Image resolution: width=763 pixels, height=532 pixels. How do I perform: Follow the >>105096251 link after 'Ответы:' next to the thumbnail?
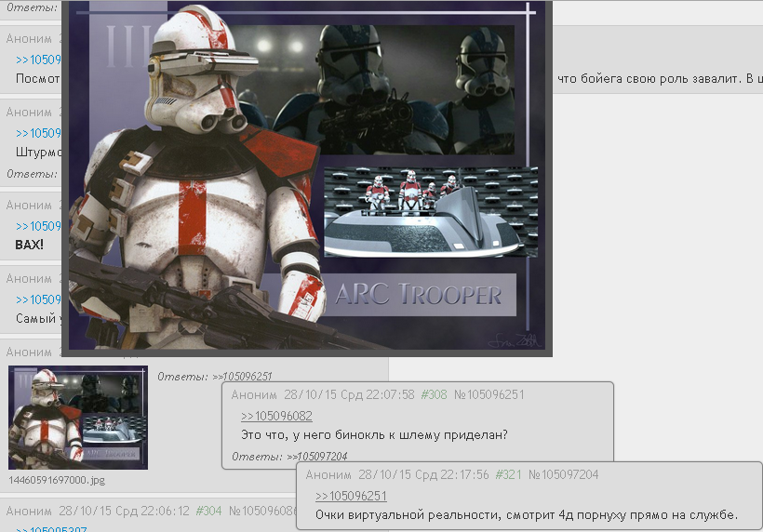(242, 377)
